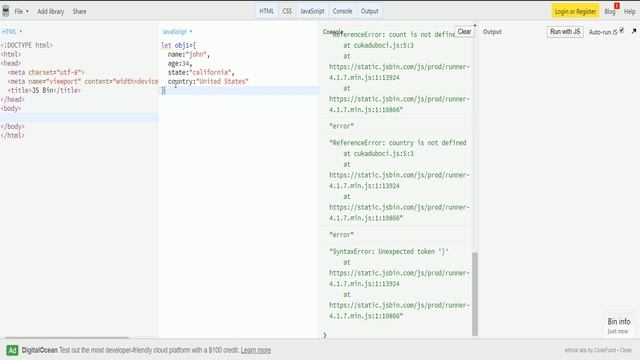Toggle the Console panel tab
This screenshot has height=360, width=640.
click(342, 11)
